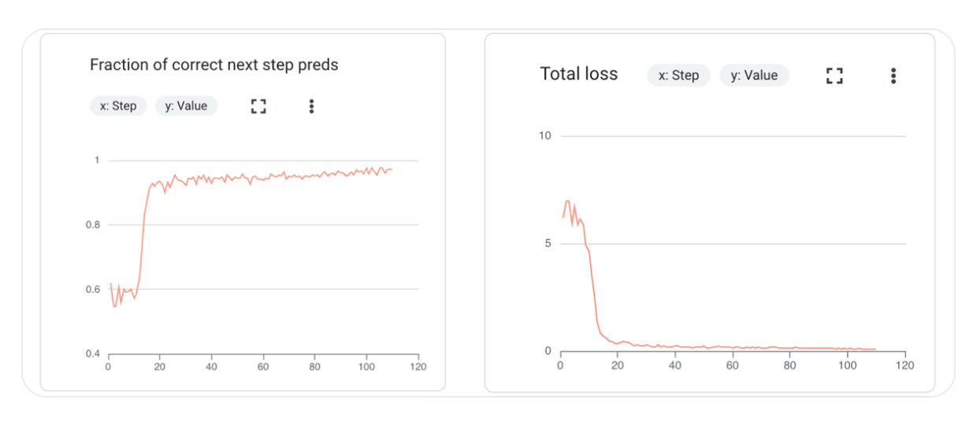The image size is (980, 444).
Task: Click the loss curve end near step 110
Action: point(875,349)
